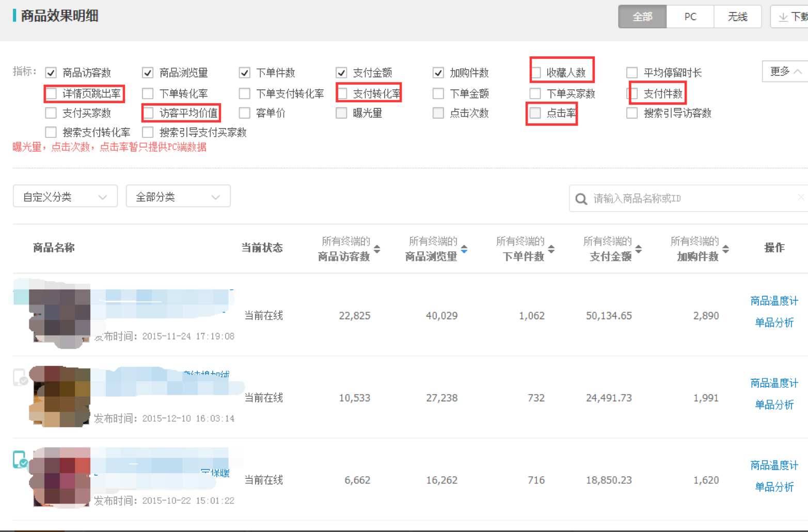Open 商品温度计 for second product
Viewport: 808px width, 532px height.
click(774, 383)
